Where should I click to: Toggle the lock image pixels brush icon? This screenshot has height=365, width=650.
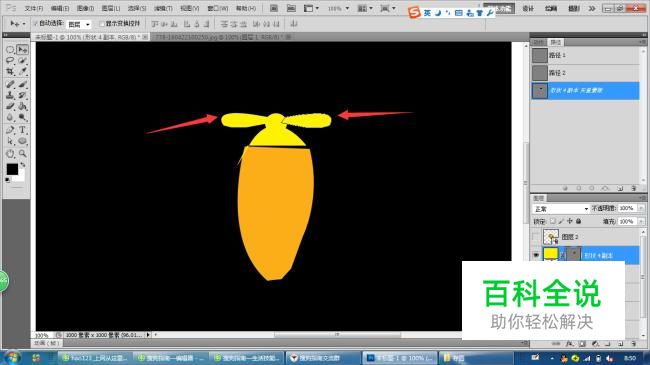coord(561,221)
